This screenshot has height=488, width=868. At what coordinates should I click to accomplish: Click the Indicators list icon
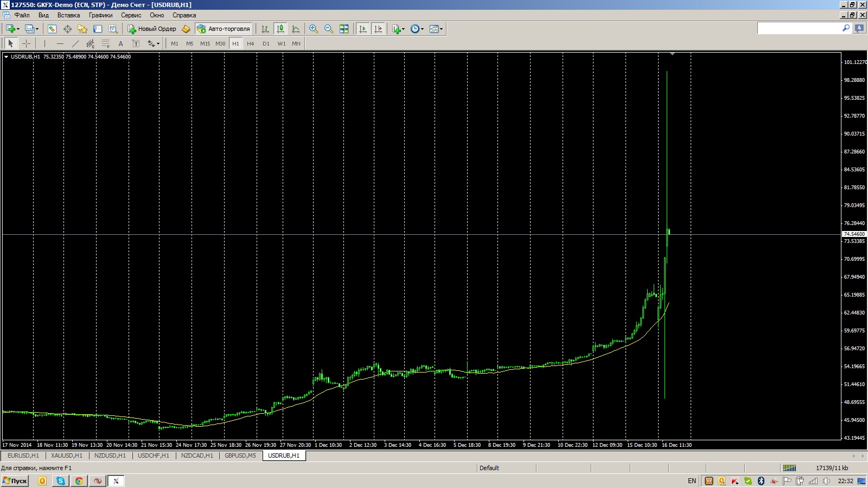tap(396, 29)
